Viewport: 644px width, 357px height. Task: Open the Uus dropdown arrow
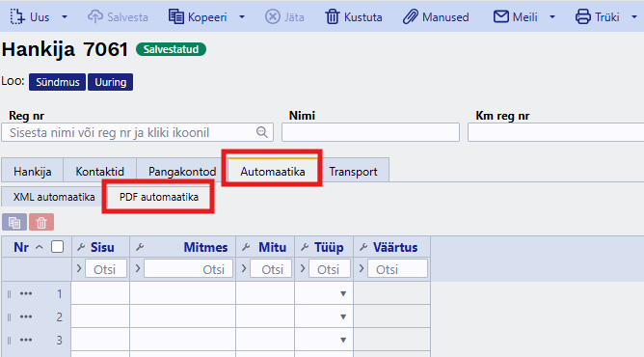[x=65, y=17]
